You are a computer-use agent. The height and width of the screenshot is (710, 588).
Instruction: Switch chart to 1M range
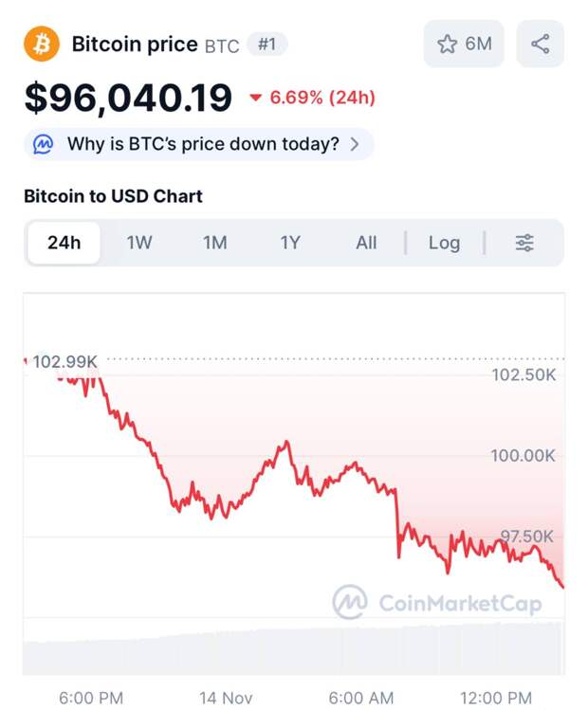[x=215, y=243]
